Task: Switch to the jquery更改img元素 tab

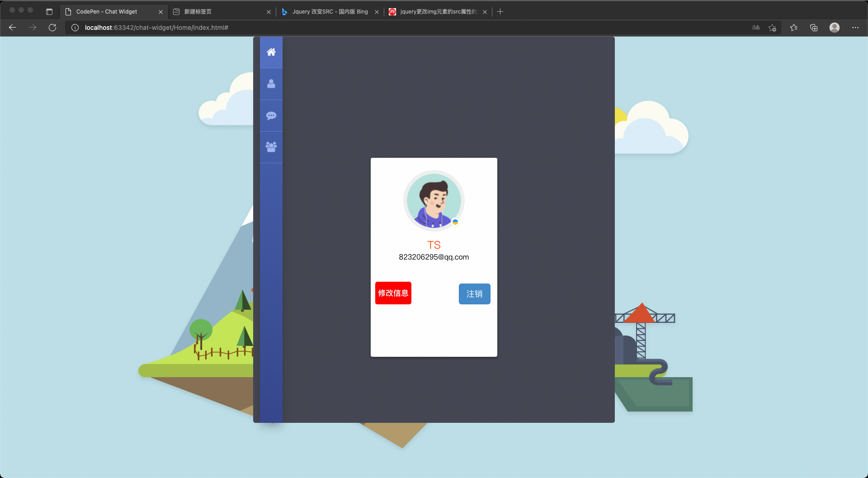Action: point(437,12)
